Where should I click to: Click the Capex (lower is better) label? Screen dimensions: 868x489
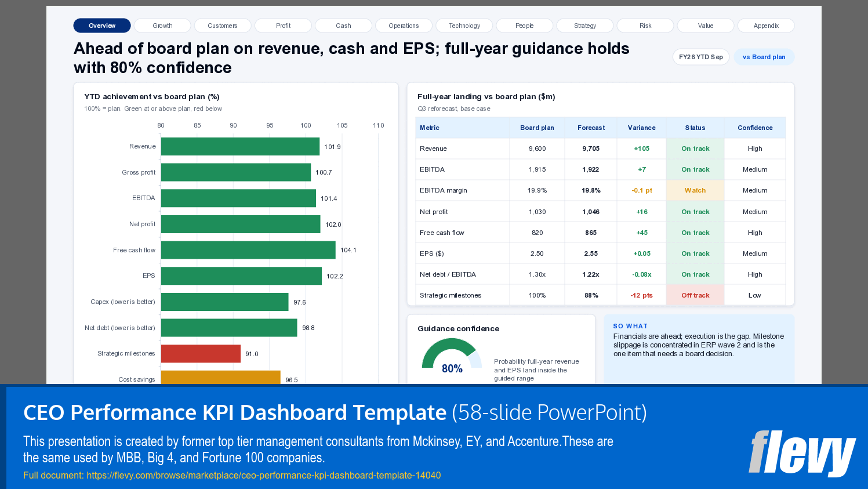pyautogui.click(x=123, y=302)
